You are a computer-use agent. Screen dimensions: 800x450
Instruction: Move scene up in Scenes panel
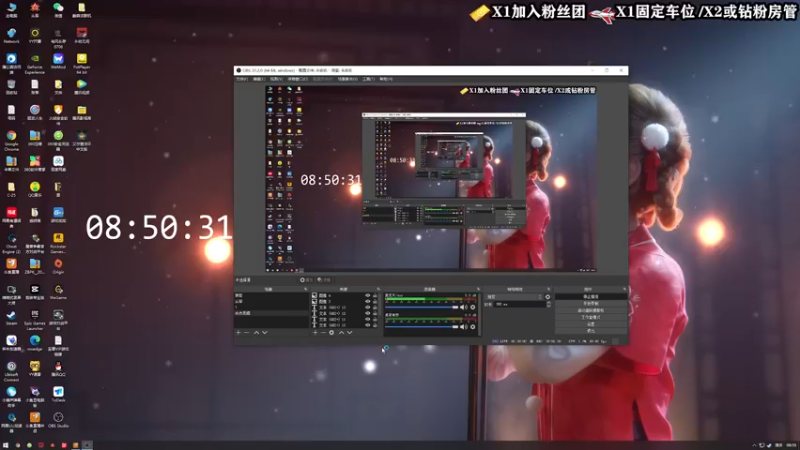[257, 333]
